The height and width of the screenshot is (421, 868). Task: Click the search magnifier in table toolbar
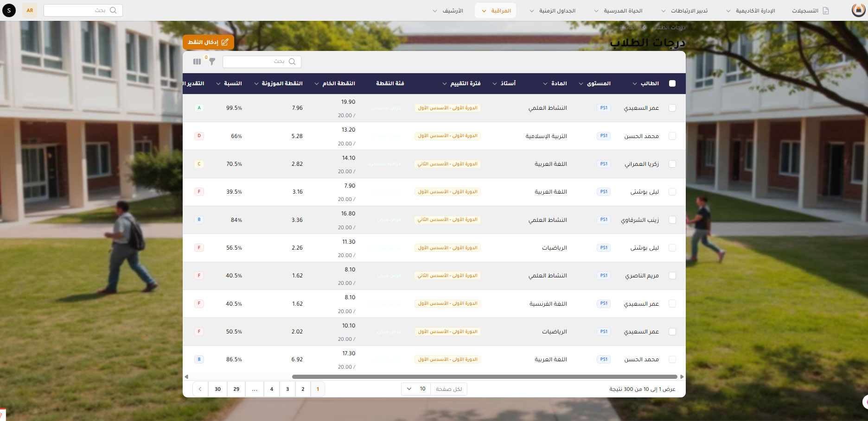[292, 62]
